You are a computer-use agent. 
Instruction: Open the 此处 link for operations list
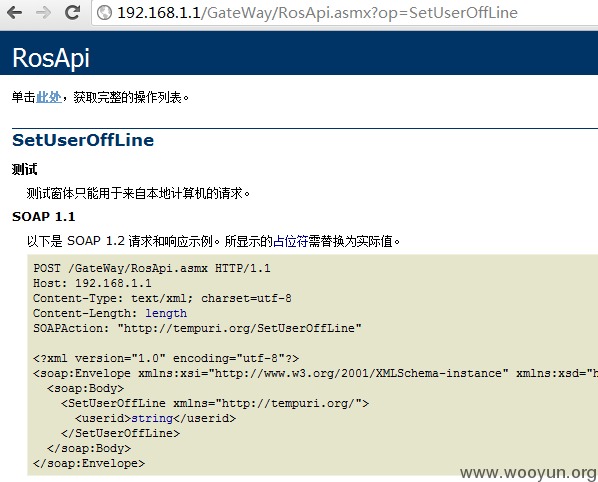pyautogui.click(x=48, y=97)
